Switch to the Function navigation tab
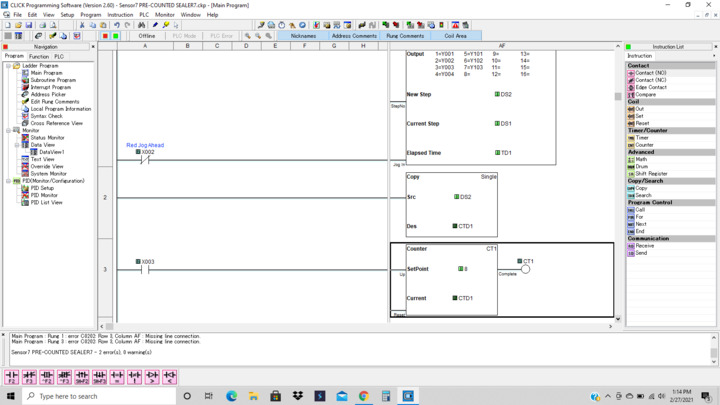 [x=39, y=57]
